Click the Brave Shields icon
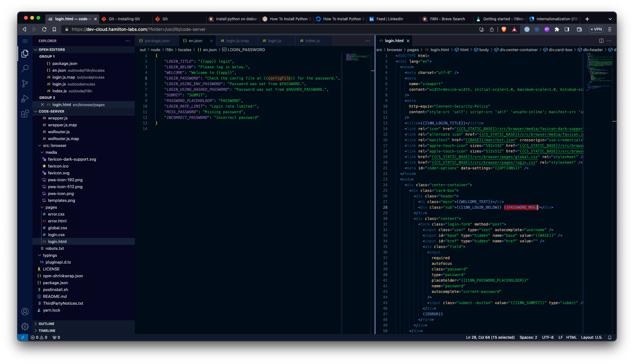This screenshot has width=634, height=364. (504, 29)
